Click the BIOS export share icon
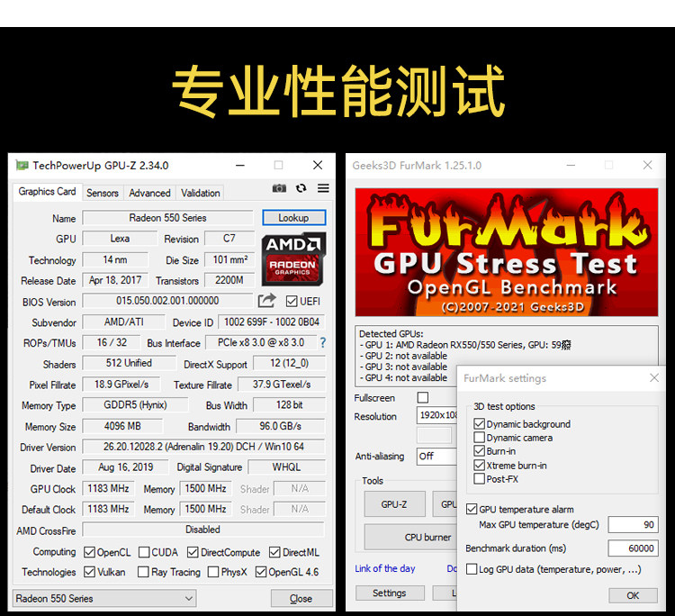 pyautogui.click(x=267, y=300)
